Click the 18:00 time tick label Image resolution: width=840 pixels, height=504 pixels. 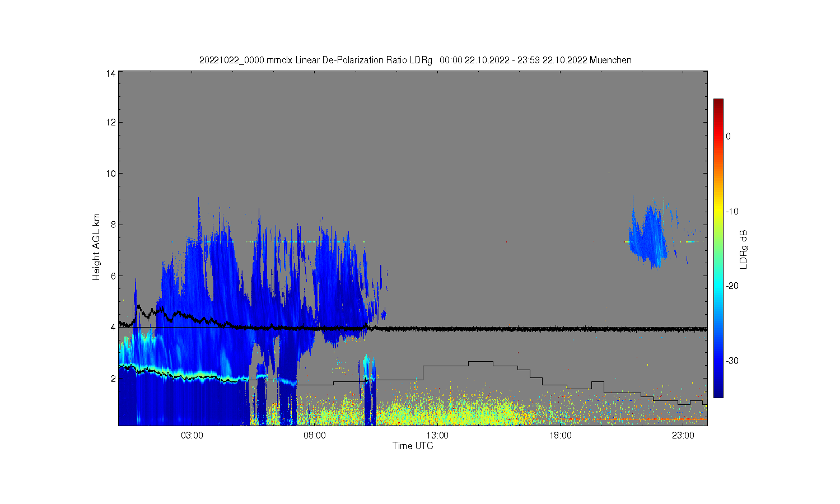tap(560, 435)
